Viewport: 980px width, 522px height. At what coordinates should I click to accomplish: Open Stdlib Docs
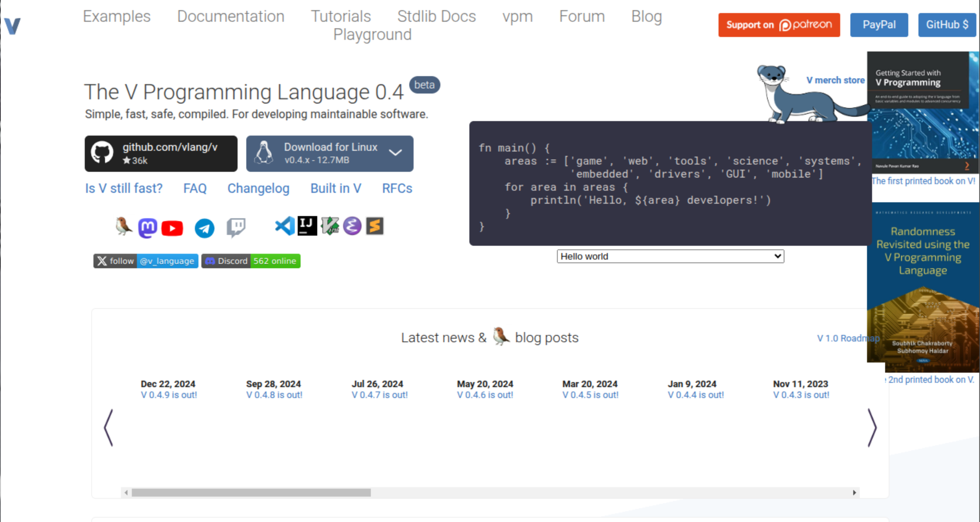pos(437,16)
